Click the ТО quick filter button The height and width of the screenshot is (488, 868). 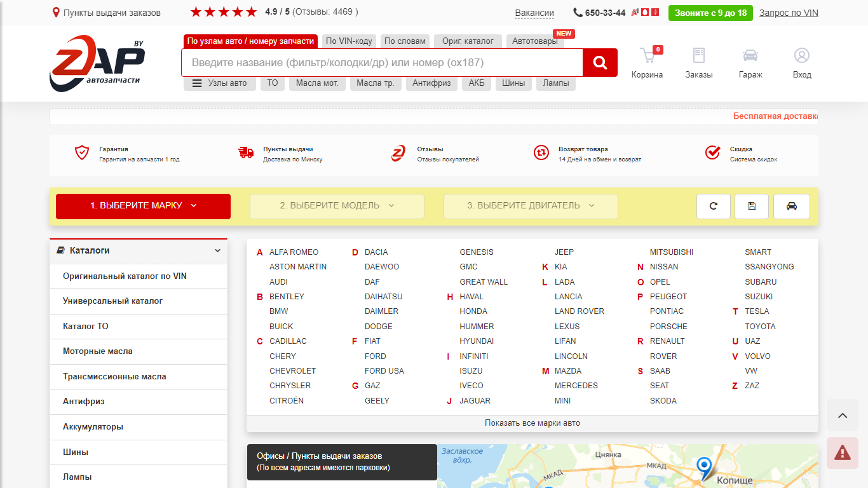click(273, 83)
